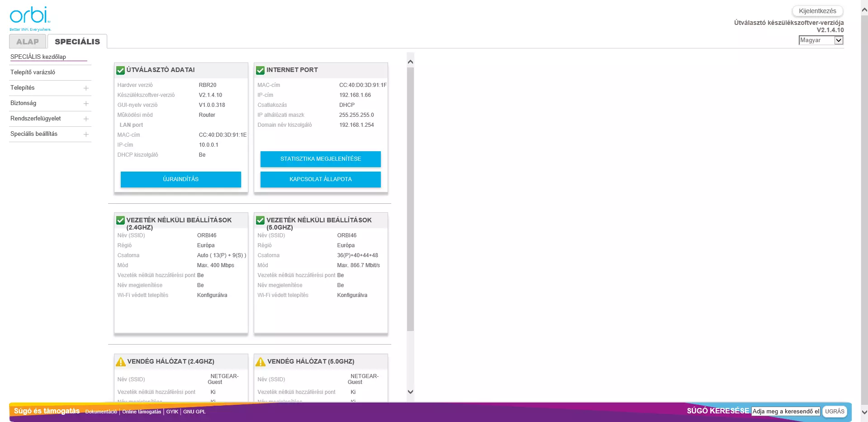
Task: Expand the Speciális beállítás section
Action: click(x=86, y=134)
